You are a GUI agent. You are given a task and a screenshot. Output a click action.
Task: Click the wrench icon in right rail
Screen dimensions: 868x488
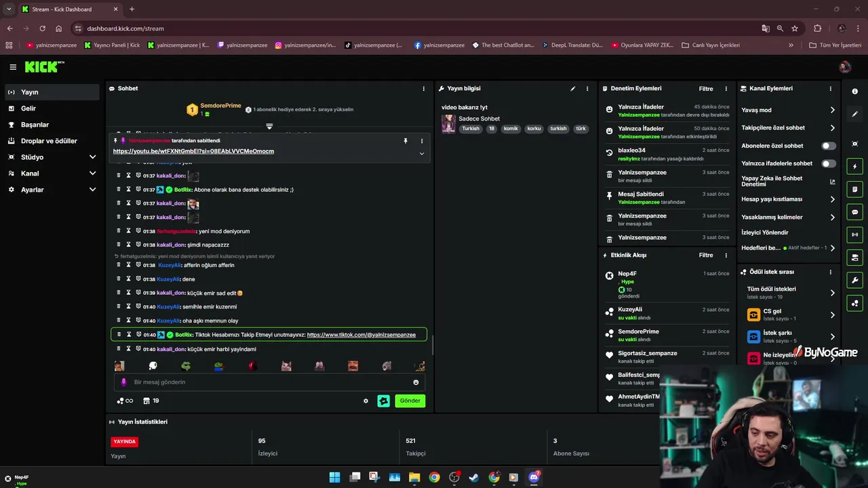click(854, 280)
